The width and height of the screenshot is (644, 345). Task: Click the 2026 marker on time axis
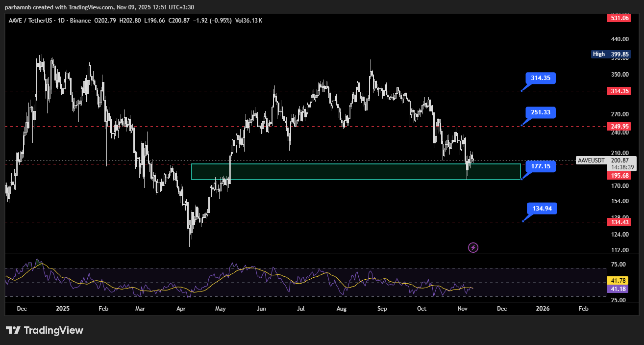coord(543,309)
